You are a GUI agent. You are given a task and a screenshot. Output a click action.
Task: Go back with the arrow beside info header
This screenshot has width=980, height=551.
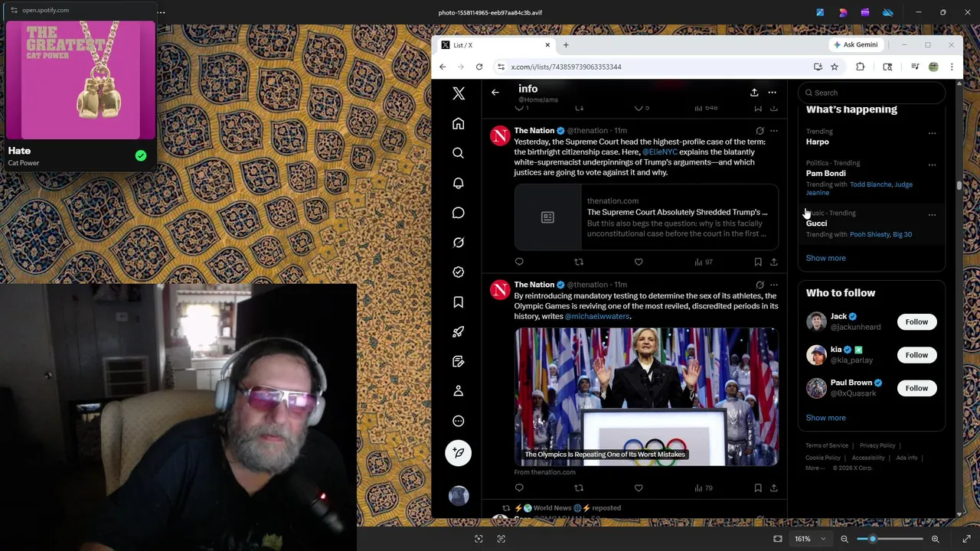point(495,93)
